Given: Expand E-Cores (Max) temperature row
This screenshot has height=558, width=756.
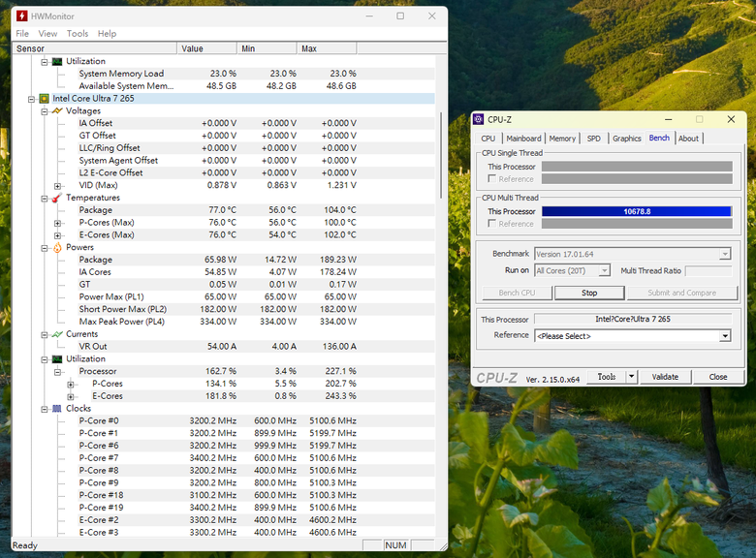Looking at the screenshot, I should [x=57, y=235].
